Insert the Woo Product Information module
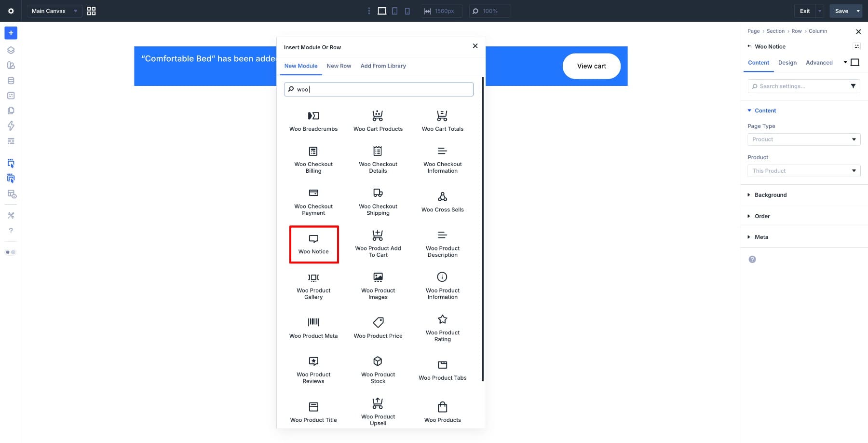This screenshot has height=443, width=868. [x=443, y=286]
